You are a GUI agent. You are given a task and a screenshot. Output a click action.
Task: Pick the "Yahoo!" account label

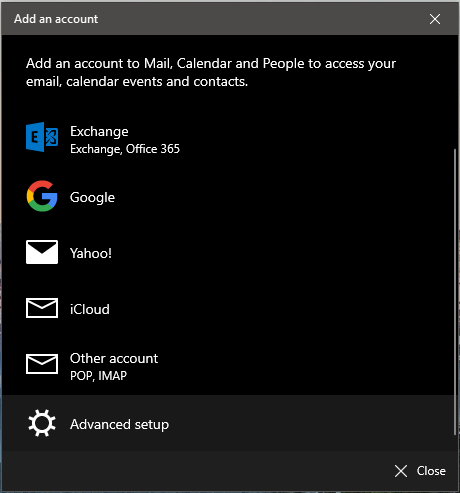coord(91,253)
